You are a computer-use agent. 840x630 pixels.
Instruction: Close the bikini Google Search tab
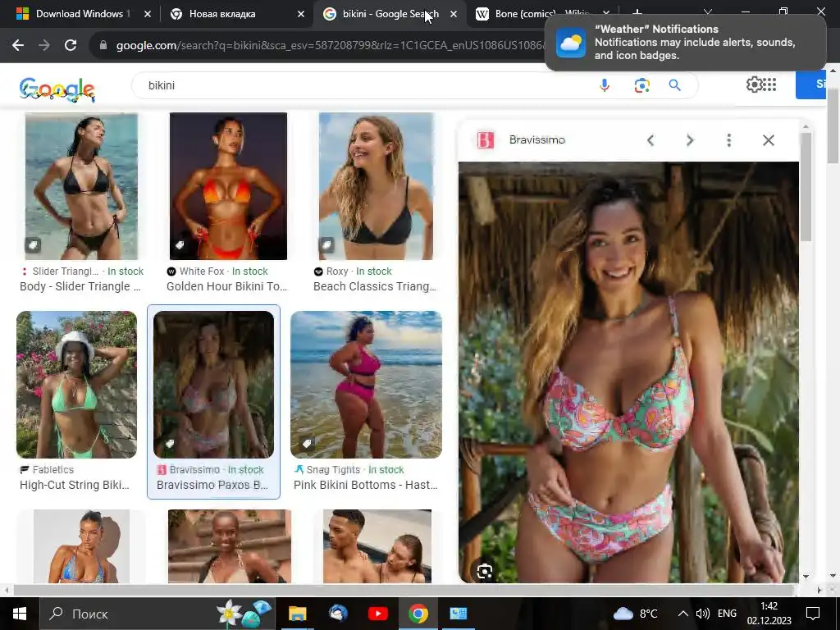pyautogui.click(x=454, y=14)
